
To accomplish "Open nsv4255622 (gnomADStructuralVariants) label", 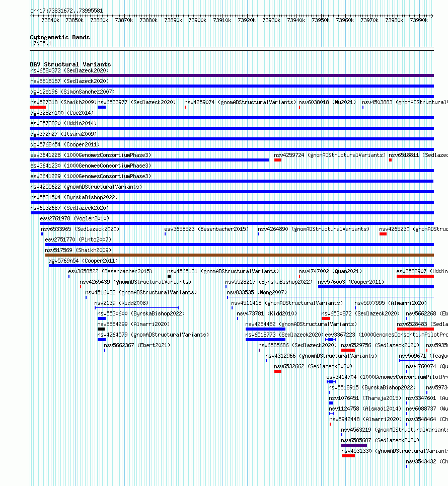I will pos(86,187).
